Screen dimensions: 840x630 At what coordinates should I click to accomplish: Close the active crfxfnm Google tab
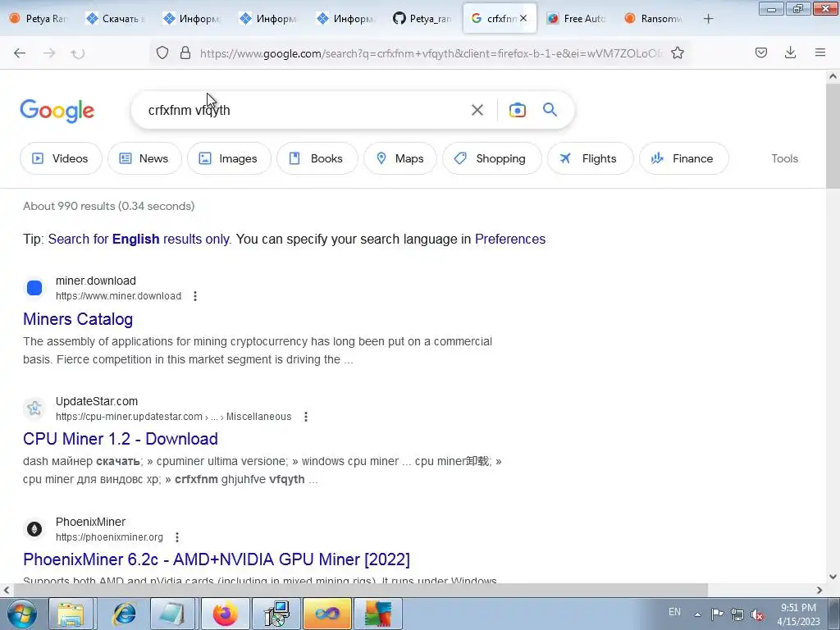click(523, 18)
